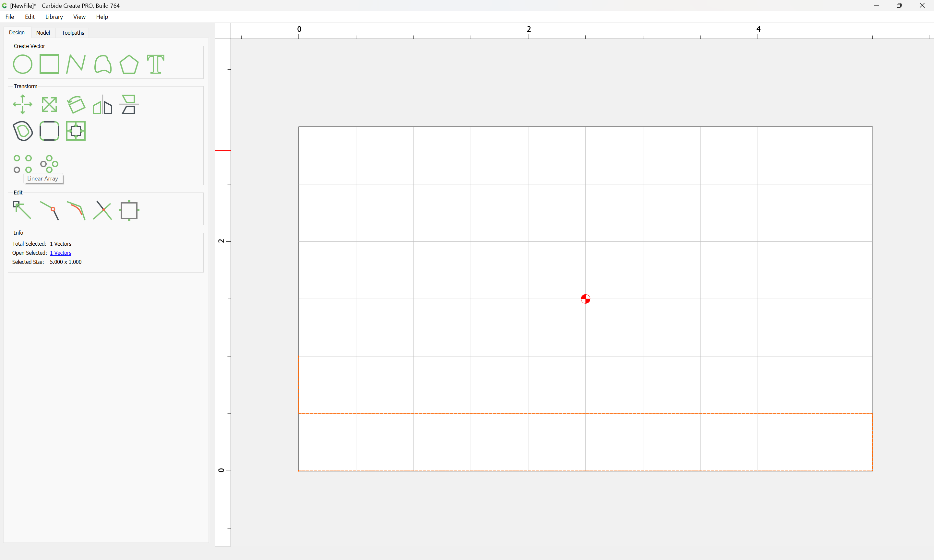Select the Curve drawing tool
This screenshot has width=934, height=560.
102,64
